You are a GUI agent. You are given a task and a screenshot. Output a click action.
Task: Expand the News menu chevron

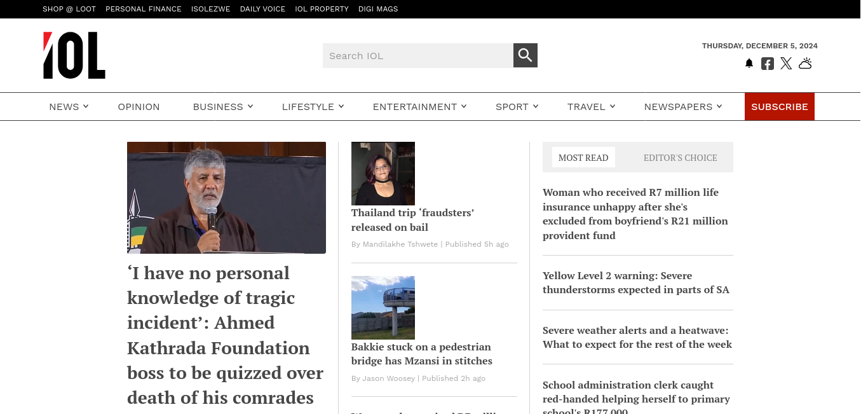tap(86, 106)
